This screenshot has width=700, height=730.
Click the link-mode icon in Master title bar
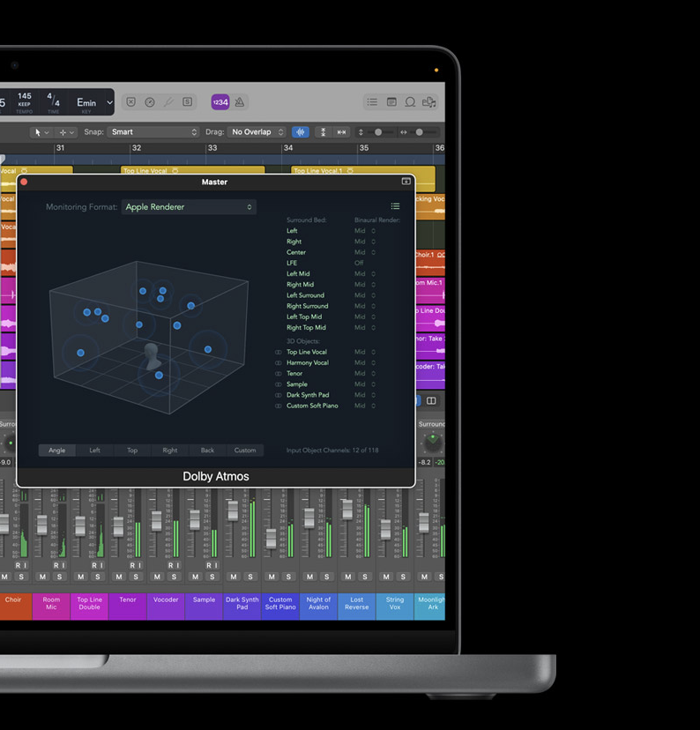406,182
